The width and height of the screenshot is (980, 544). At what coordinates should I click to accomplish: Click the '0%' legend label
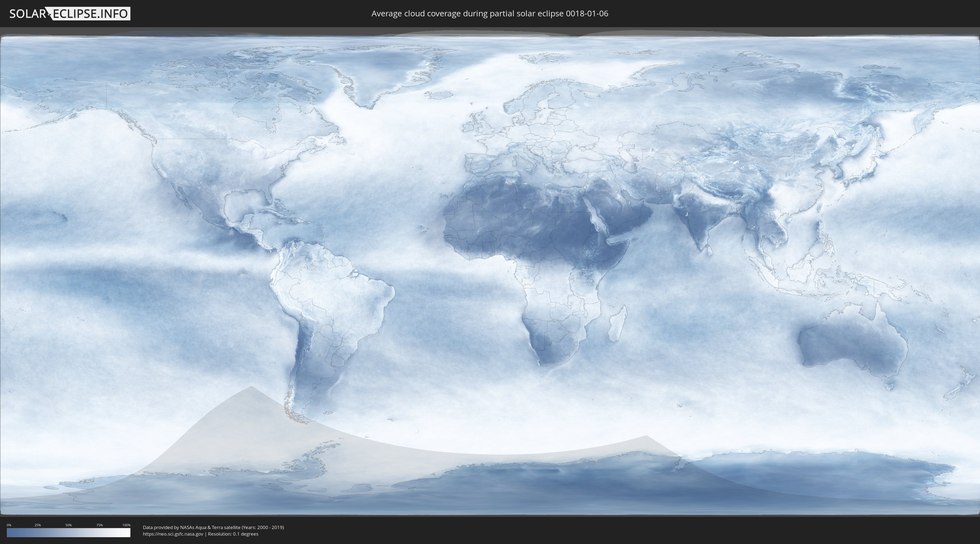coord(9,525)
